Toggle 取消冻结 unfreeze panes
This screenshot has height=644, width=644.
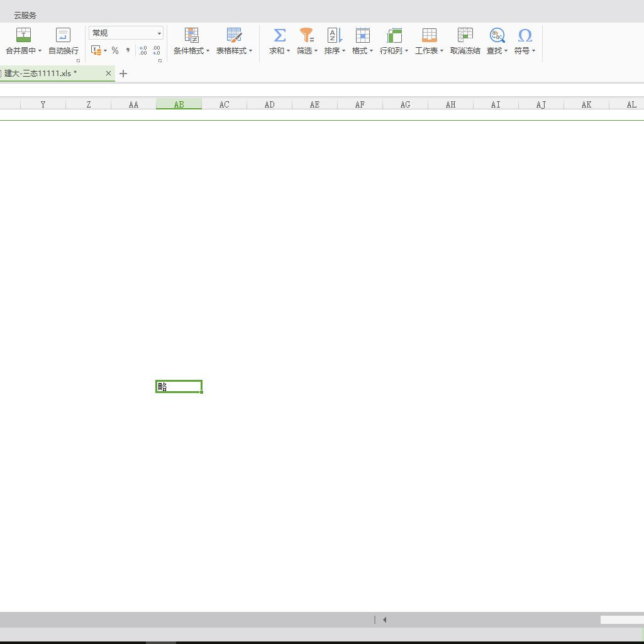(465, 42)
